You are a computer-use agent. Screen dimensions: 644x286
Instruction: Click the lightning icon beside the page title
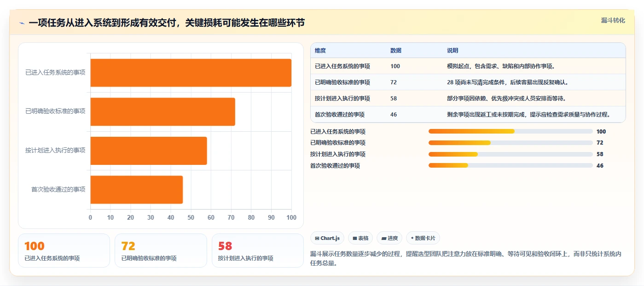(22, 23)
